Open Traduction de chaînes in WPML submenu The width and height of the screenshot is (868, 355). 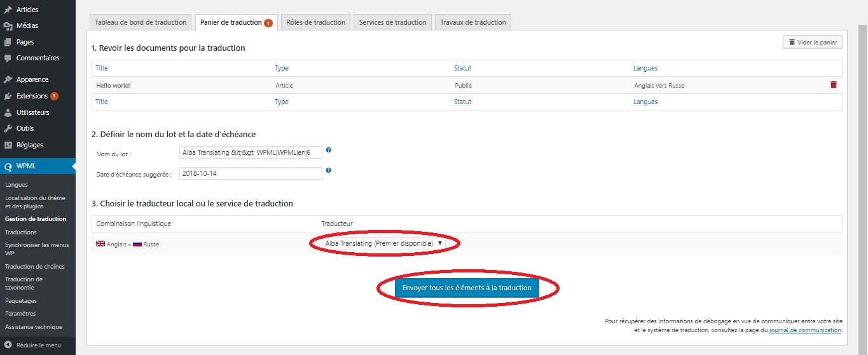pos(35,267)
